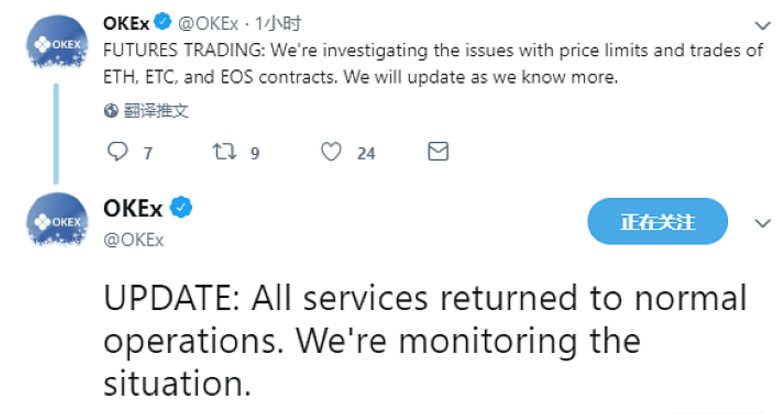
Task: Click the FUTURES TRADING tweet text
Action: [430, 64]
